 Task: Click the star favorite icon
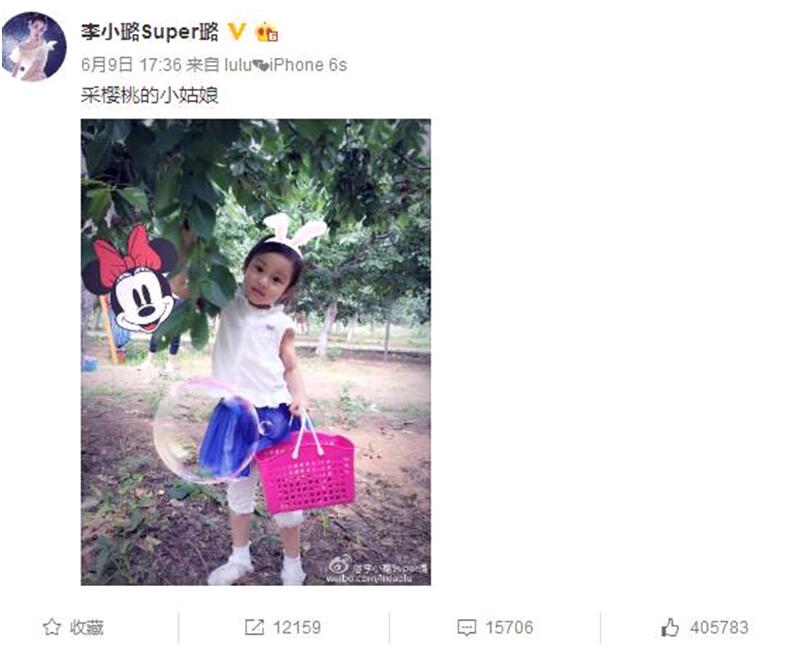point(52,627)
